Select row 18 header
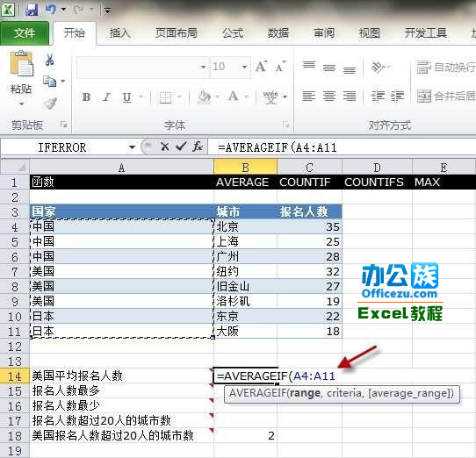Image resolution: width=476 pixels, height=458 pixels. coord(15,436)
